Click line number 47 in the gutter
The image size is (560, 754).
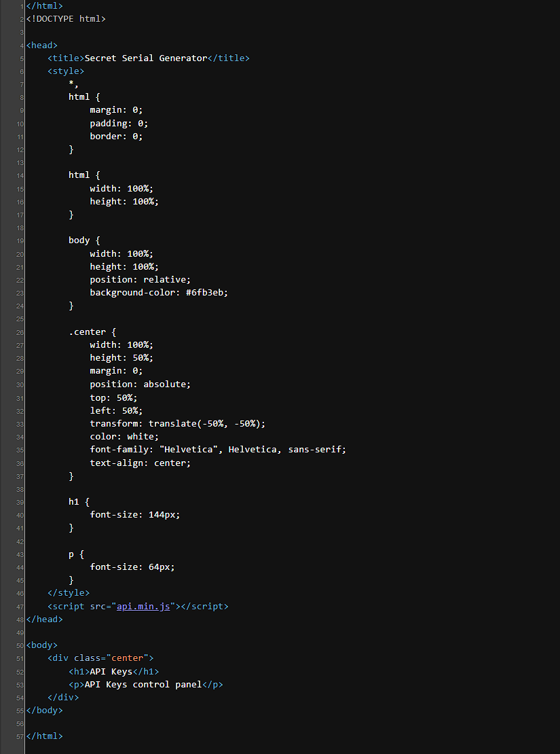pyautogui.click(x=20, y=607)
